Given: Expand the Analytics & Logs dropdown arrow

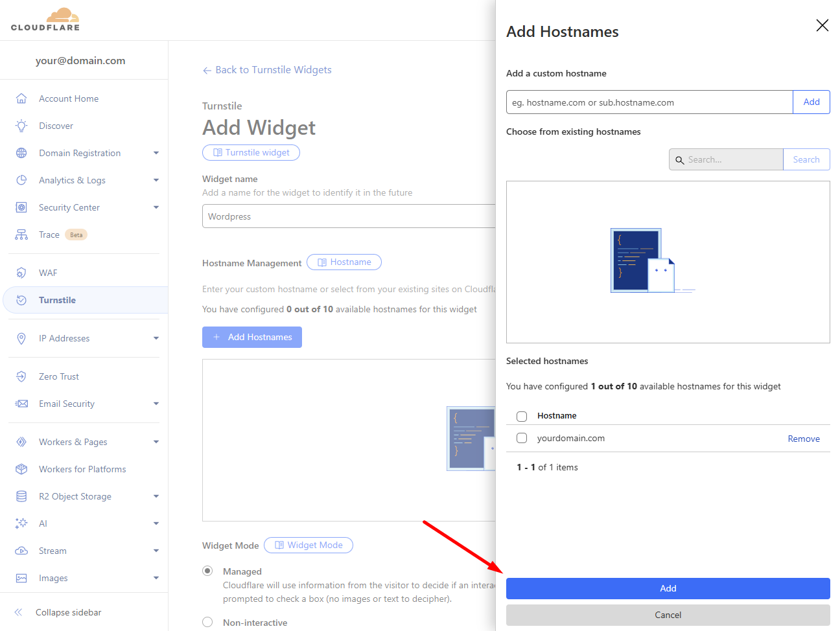Looking at the screenshot, I should [156, 180].
